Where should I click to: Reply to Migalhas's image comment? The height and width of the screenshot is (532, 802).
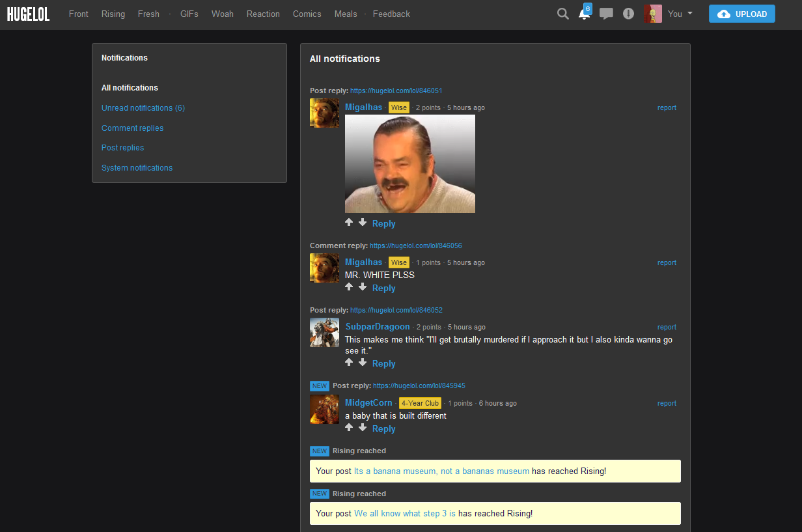coord(384,223)
